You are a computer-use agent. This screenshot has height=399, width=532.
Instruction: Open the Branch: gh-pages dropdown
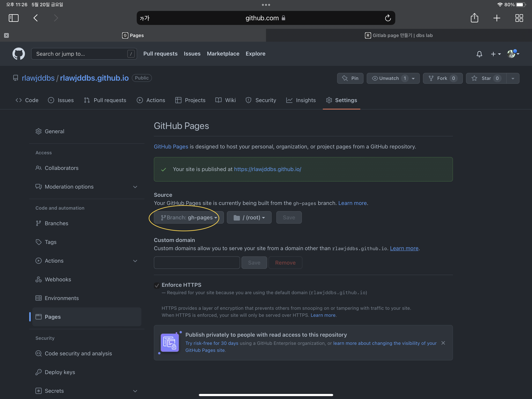[189, 218]
